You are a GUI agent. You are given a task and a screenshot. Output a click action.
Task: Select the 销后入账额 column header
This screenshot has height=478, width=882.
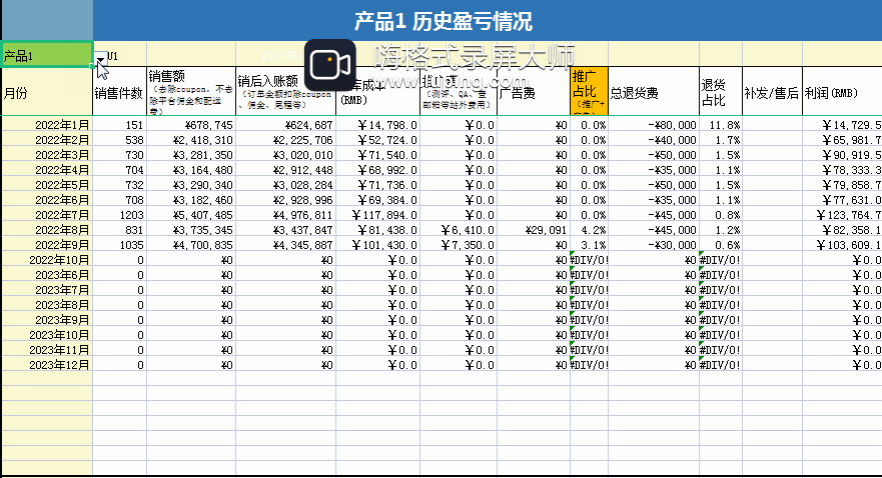[286, 92]
